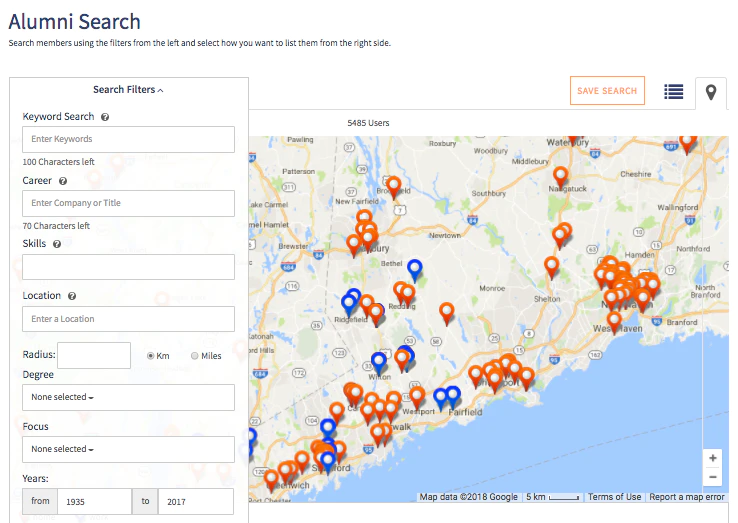Open the map view pin tab
Image resolution: width=738 pixels, height=523 pixels.
click(x=711, y=92)
